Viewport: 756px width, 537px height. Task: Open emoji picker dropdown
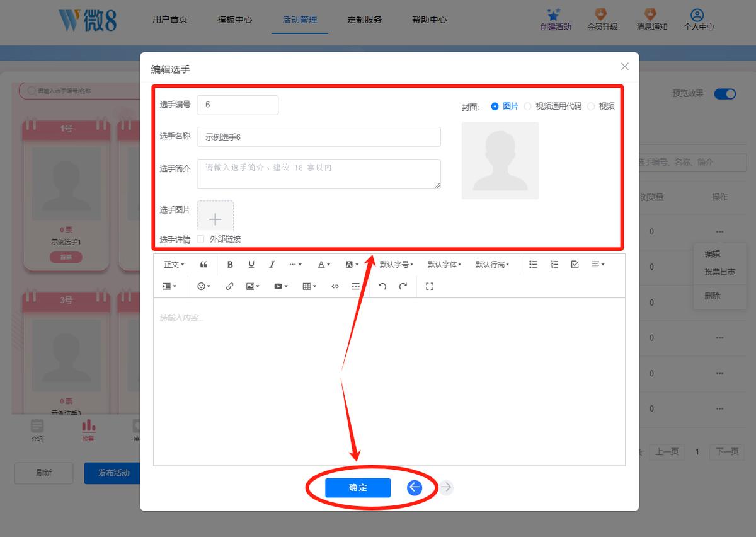(204, 286)
